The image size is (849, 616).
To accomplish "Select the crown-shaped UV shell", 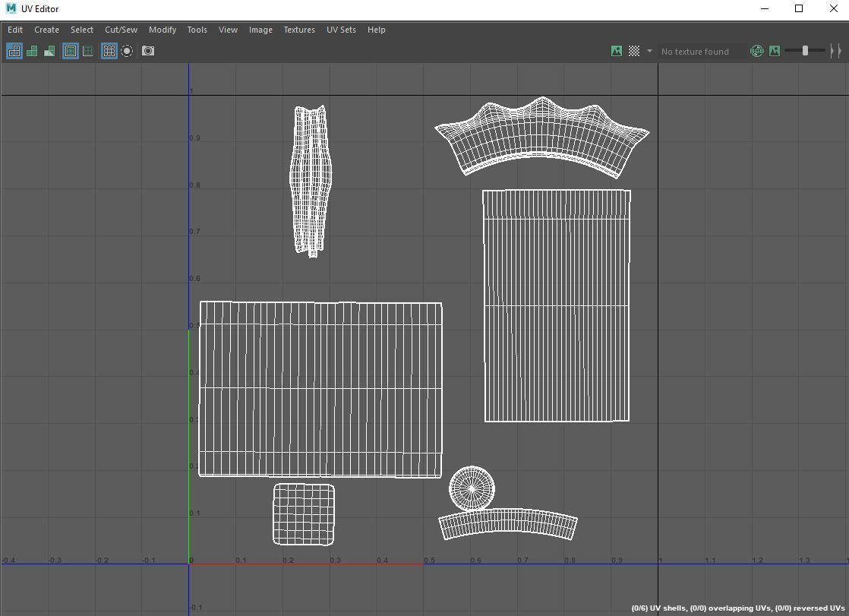I will coord(541,139).
